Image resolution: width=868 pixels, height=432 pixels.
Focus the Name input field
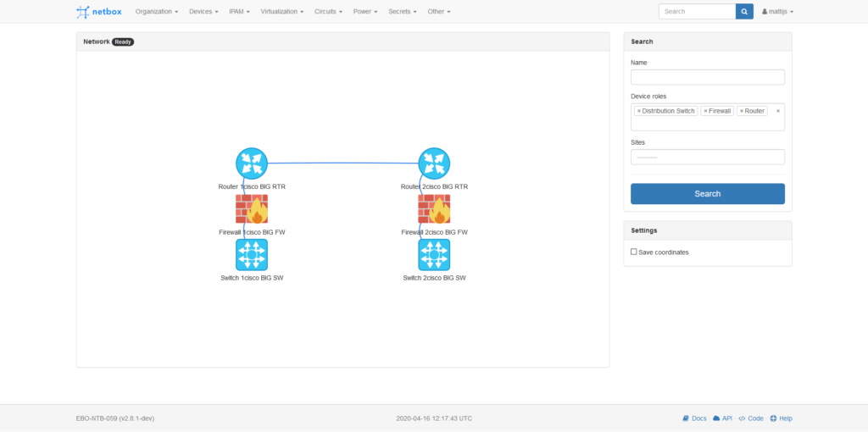707,77
